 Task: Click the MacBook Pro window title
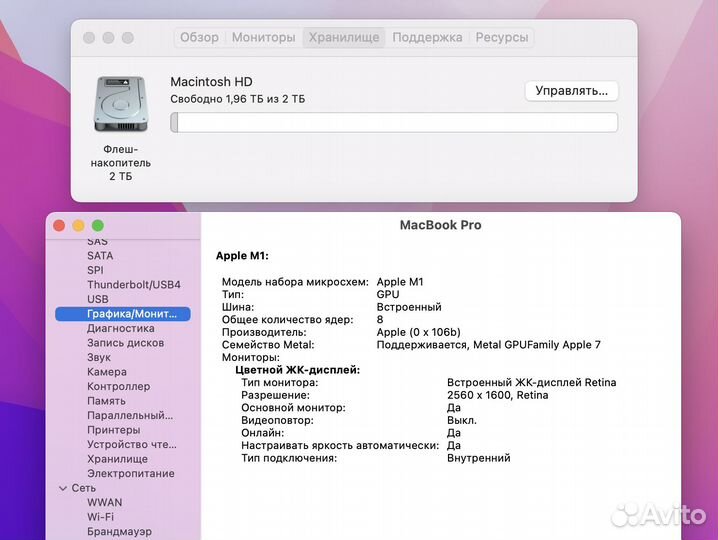[x=441, y=225]
